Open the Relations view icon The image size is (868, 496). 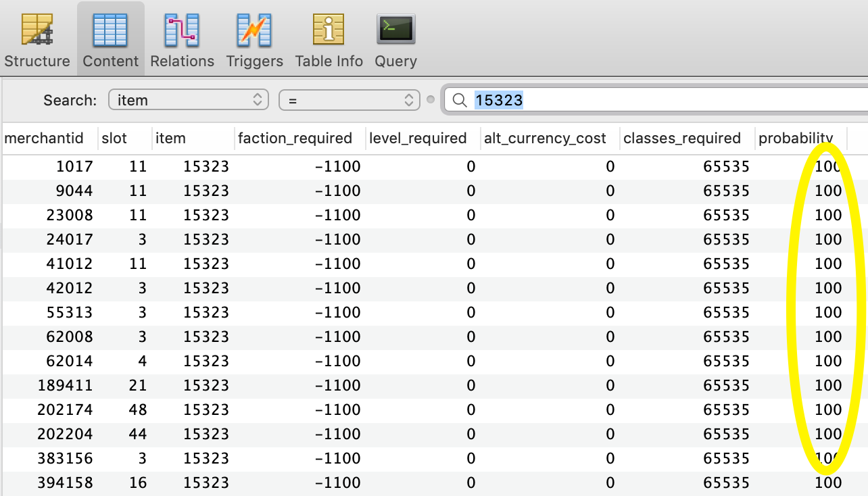point(182,32)
